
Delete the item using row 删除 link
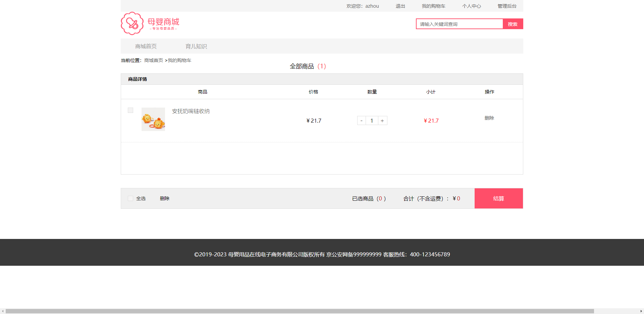pos(489,118)
